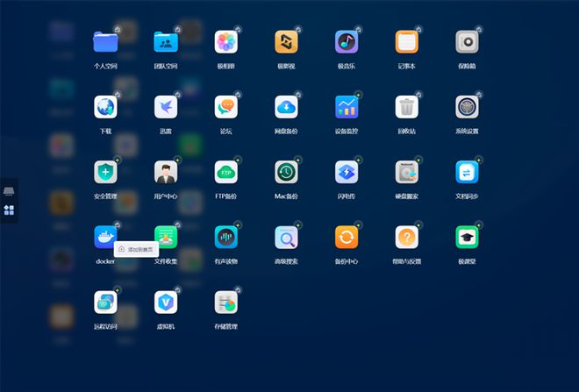Open the 远程访问 remote access app

point(105,303)
